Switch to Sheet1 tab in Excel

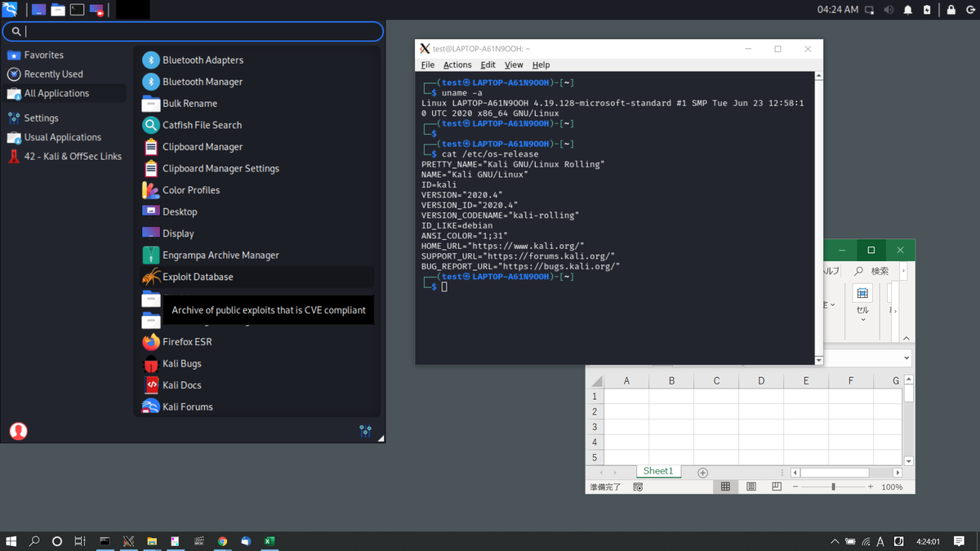[x=658, y=471]
